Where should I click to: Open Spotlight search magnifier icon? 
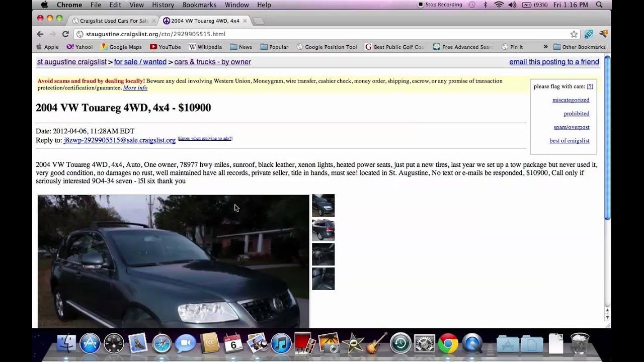[599, 5]
